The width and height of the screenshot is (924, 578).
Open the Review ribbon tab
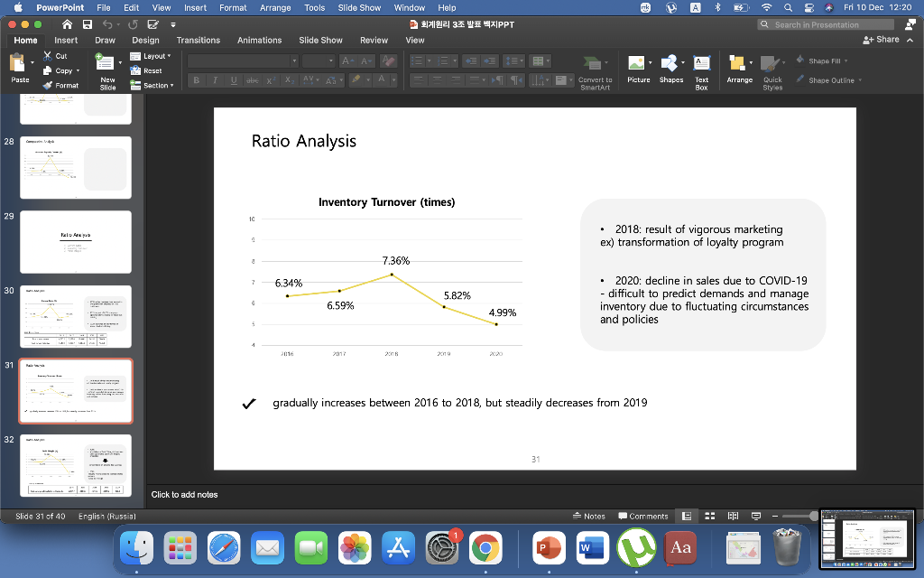click(x=374, y=40)
